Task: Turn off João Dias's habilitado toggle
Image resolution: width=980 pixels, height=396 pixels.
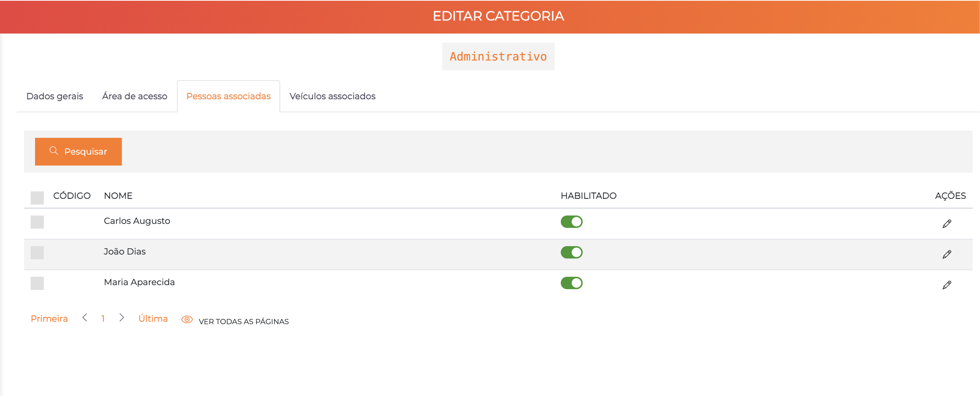Action: click(571, 252)
